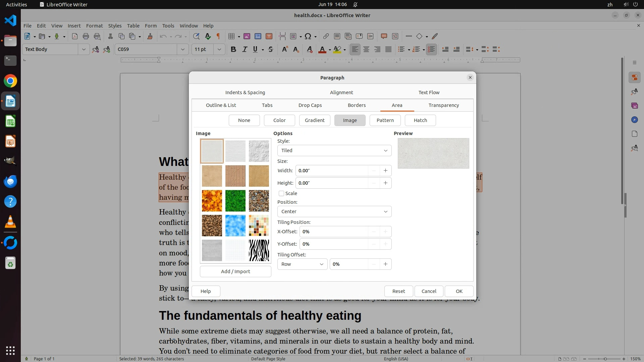Open the Insert Special Character icon

[308, 36]
